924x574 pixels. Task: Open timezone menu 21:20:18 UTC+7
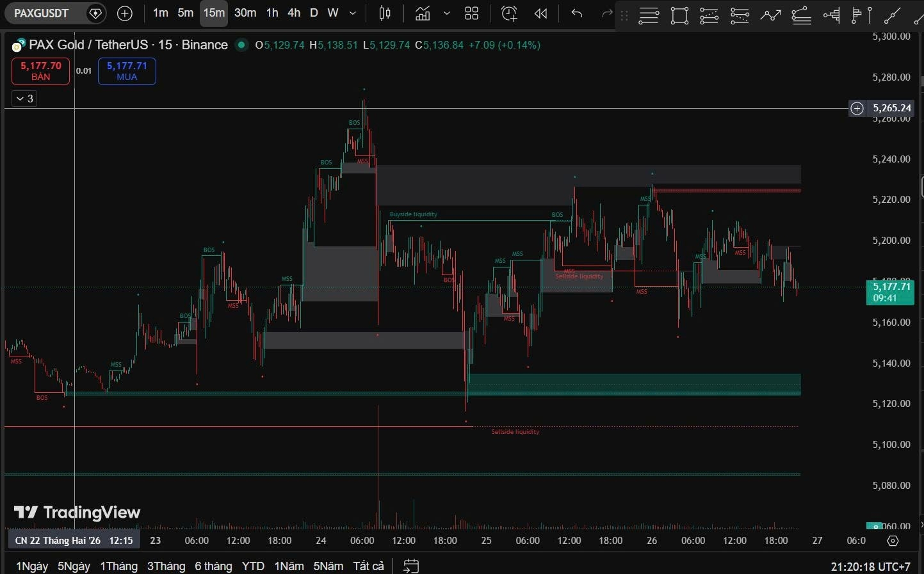pyautogui.click(x=870, y=567)
